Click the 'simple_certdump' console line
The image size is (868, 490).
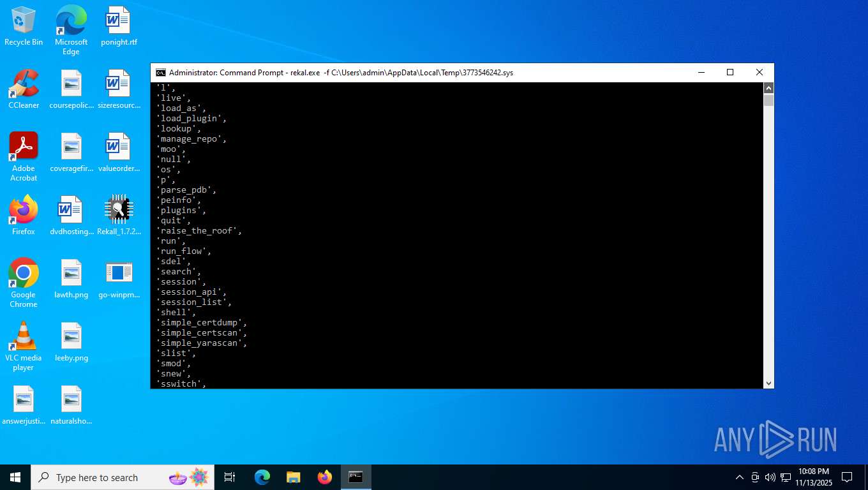(x=202, y=323)
